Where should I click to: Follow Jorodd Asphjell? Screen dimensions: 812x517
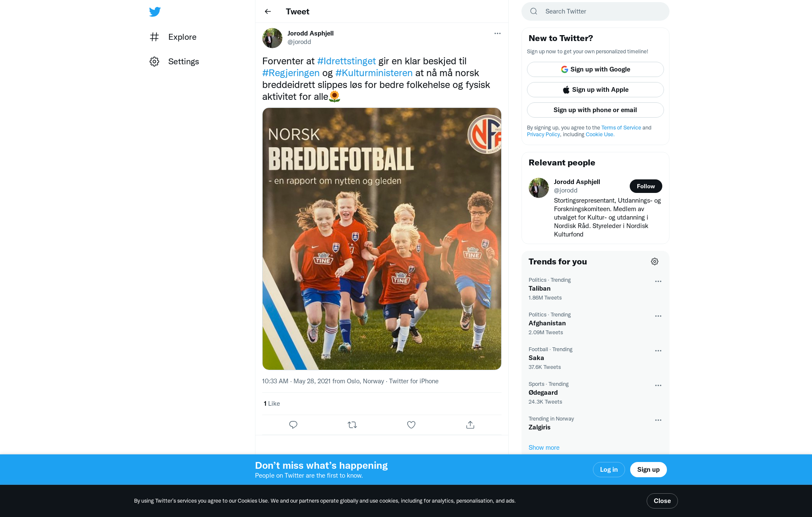pos(646,186)
